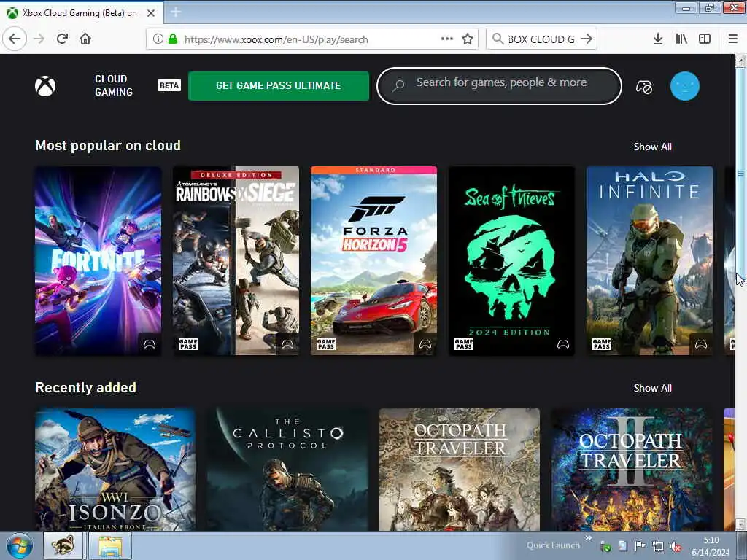Screen dimensions: 747x560
Task: Open the browser home icon
Action: 85,39
